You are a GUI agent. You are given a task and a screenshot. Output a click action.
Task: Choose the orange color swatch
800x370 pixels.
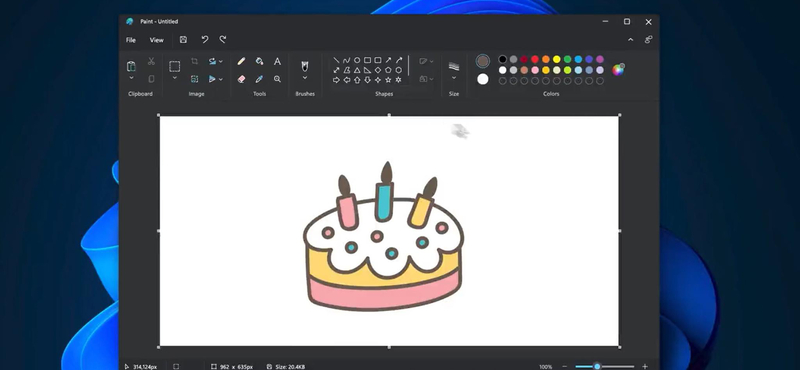click(546, 59)
